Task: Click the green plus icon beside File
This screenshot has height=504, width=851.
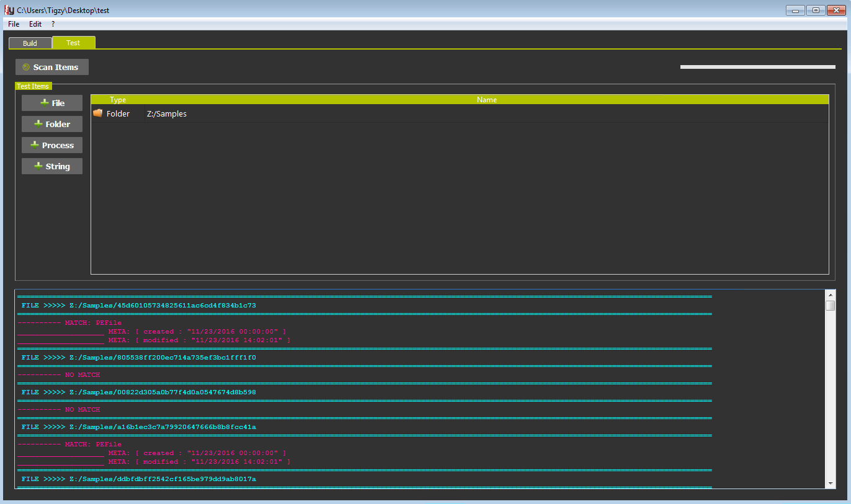Action: click(x=45, y=103)
